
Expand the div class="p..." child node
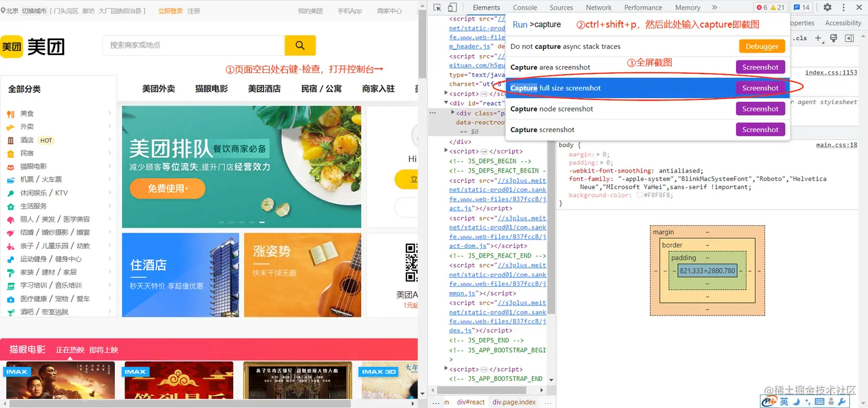454,113
